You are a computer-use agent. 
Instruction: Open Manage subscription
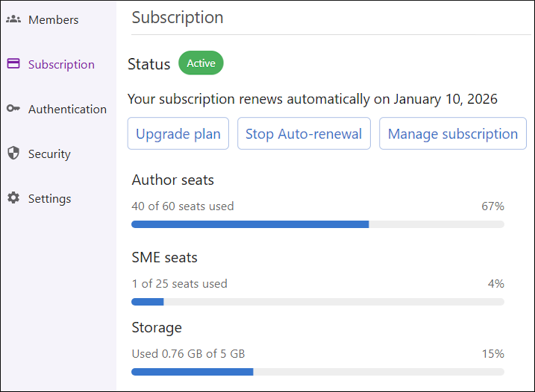(x=452, y=134)
